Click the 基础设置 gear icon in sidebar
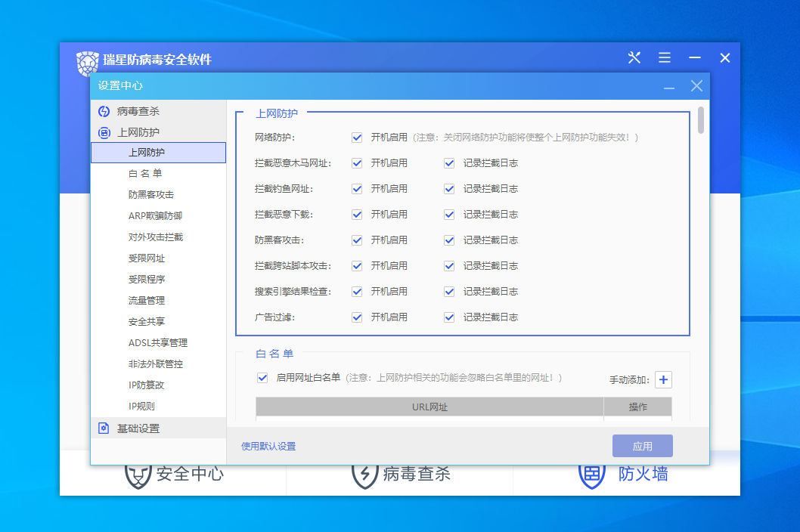The height and width of the screenshot is (532, 800). (104, 428)
